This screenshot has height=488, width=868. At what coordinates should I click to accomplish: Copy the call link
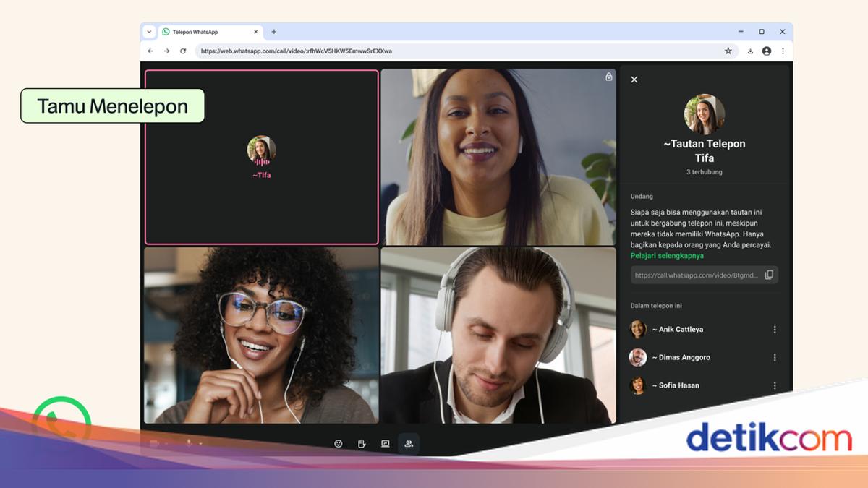769,275
